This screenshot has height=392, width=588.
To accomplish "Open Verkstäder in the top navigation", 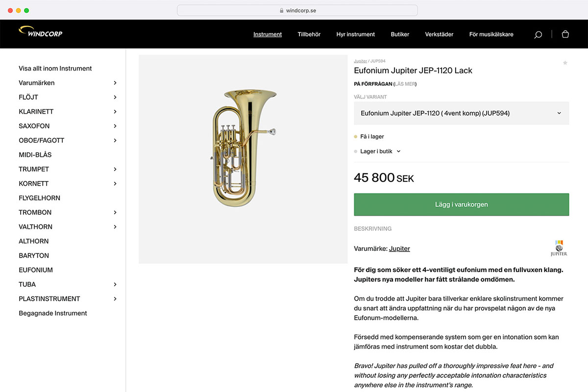I will click(439, 34).
